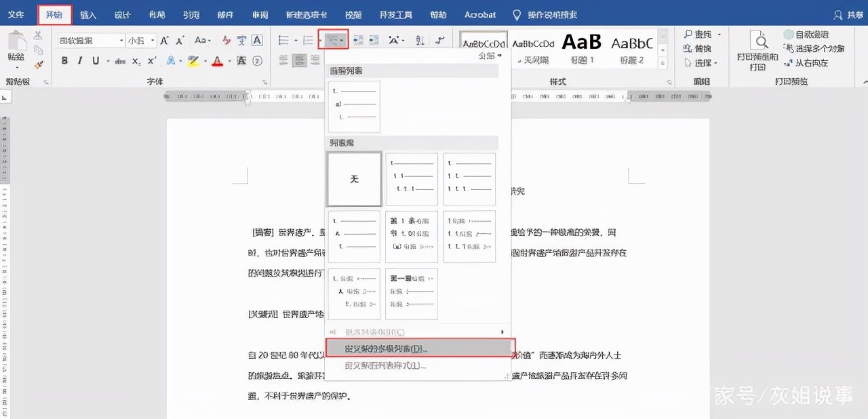Click the Text Effects glowing A icon
This screenshot has height=419, width=868.
tap(171, 61)
